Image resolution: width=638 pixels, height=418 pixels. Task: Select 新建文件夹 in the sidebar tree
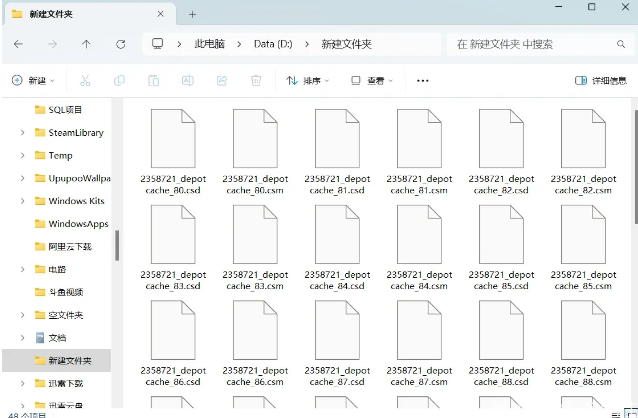[x=57, y=361]
